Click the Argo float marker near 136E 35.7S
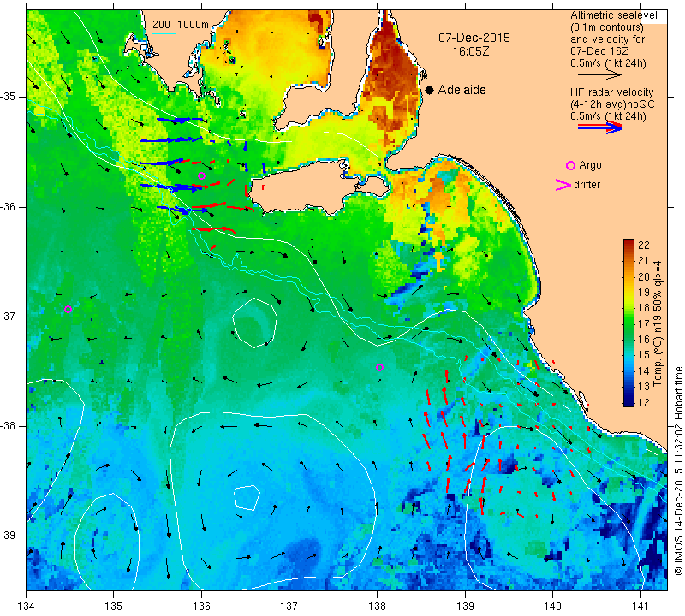 (x=201, y=176)
